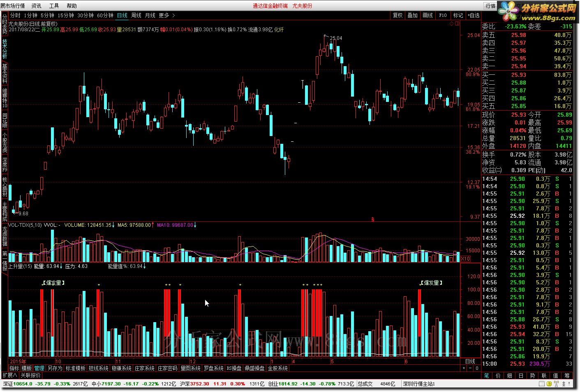The height and width of the screenshot is (392, 580).
Task: Zoom in chart with the + button
Action: pyautogui.click(x=464, y=369)
